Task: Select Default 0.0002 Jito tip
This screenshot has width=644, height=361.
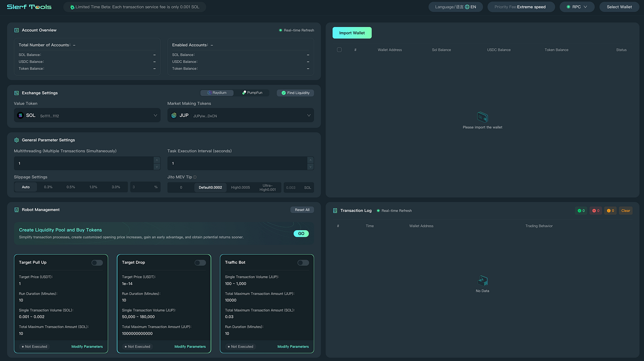Action: click(x=210, y=187)
